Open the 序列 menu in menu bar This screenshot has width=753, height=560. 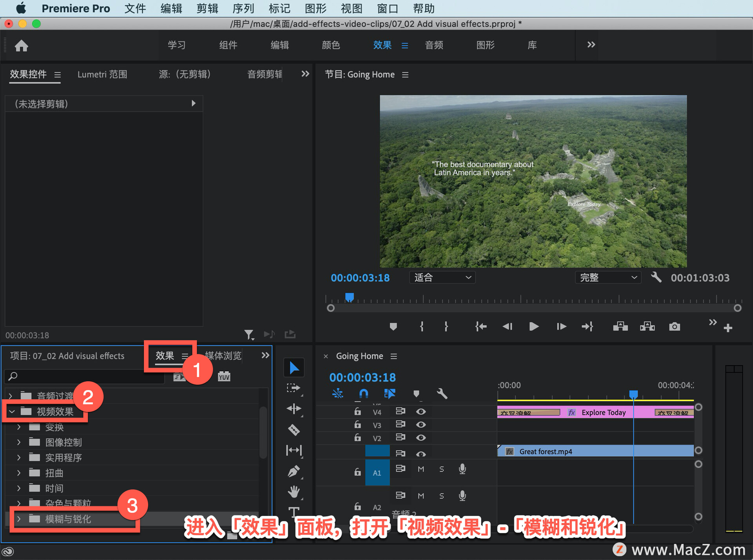coord(243,8)
